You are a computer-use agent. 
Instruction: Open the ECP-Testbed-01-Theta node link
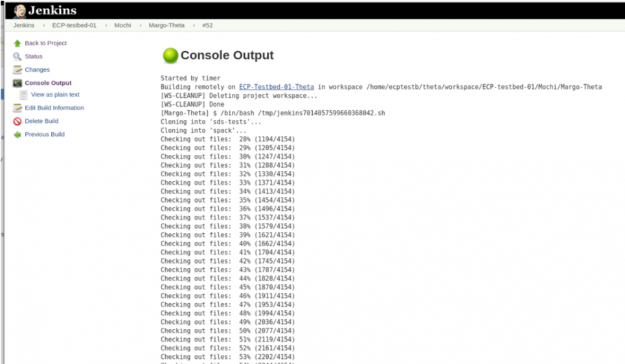pos(276,87)
